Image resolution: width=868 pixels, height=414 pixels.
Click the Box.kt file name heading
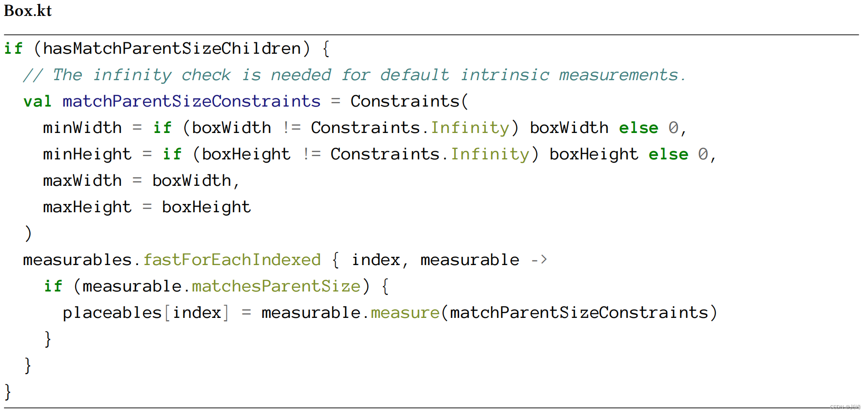click(28, 11)
